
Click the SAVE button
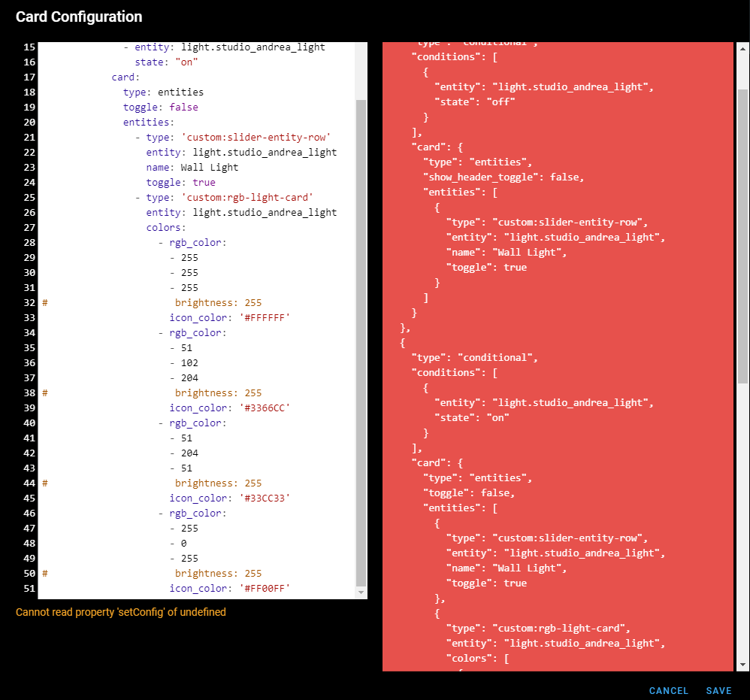point(718,690)
